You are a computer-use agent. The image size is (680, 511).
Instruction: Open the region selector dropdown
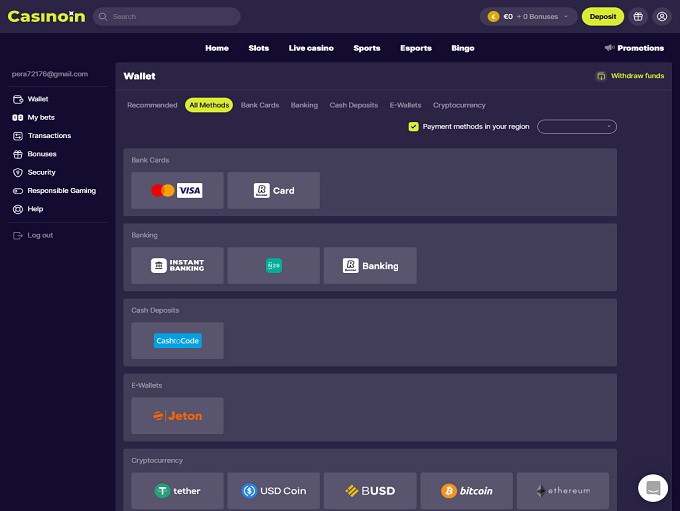577,127
